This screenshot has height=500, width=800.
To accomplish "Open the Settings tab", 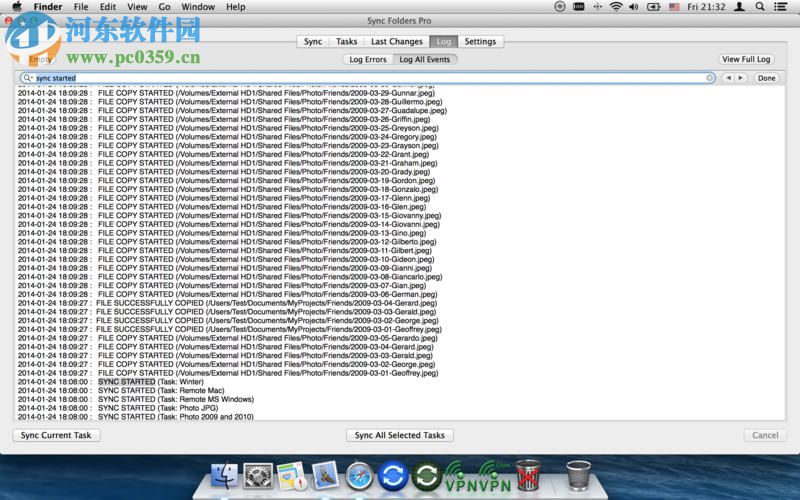I will click(480, 41).
